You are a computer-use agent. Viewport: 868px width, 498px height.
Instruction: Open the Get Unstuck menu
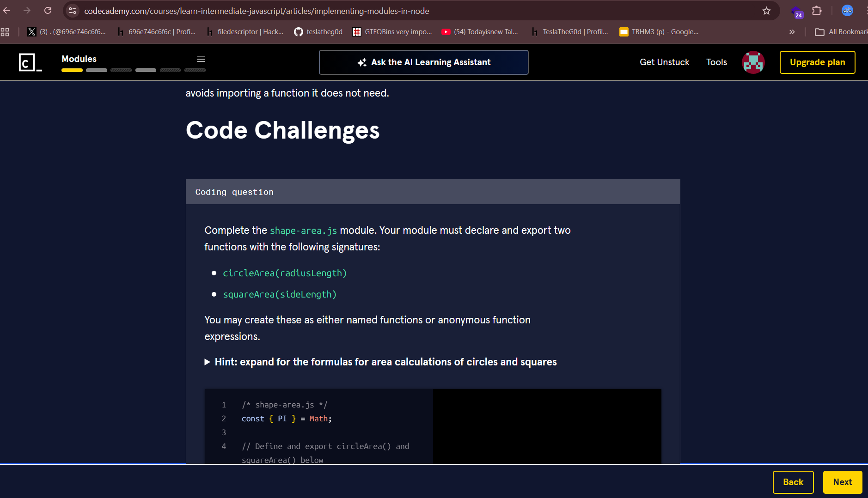click(x=664, y=62)
